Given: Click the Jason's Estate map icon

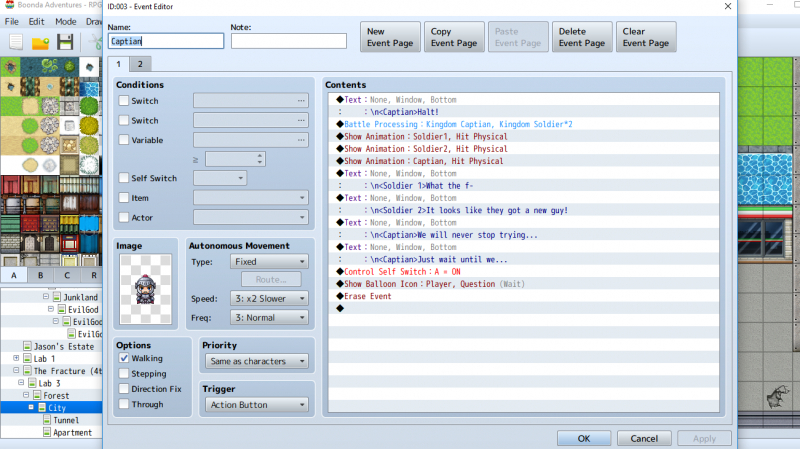Looking at the screenshot, I should pyautogui.click(x=28, y=346).
